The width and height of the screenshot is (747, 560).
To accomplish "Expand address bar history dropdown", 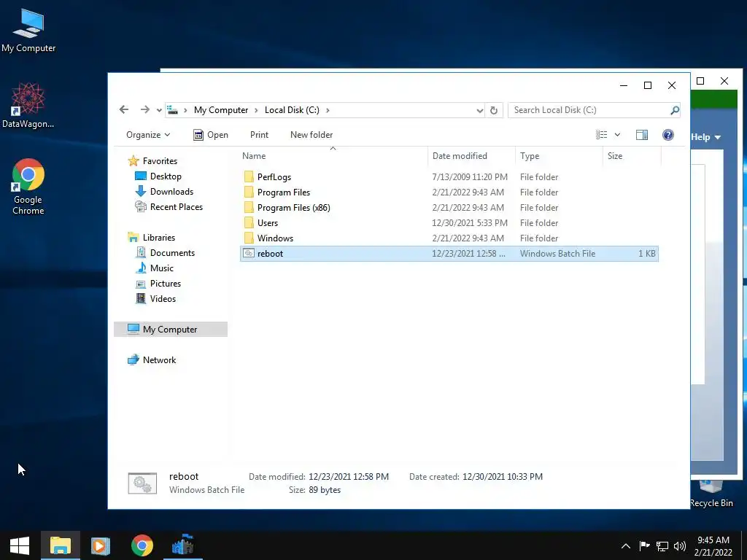I will click(x=479, y=111).
